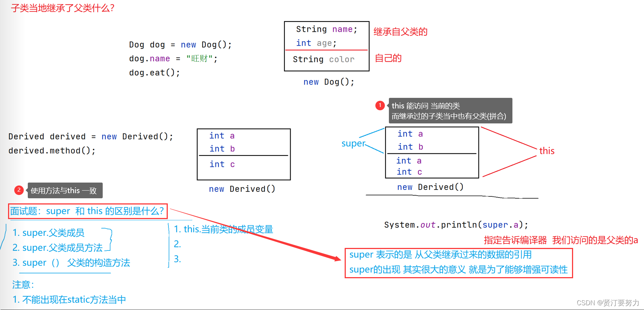Click the red heading 子类当地继承了父类什么?

(62, 8)
